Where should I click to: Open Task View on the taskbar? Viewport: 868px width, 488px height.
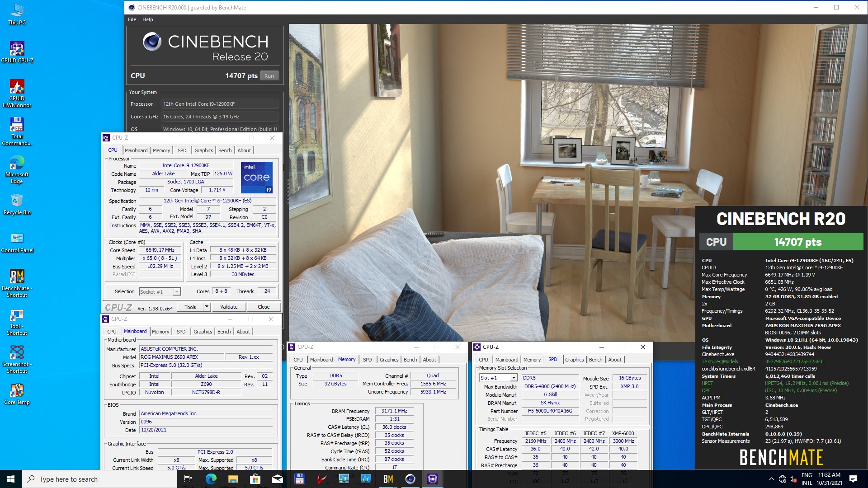[x=188, y=479]
